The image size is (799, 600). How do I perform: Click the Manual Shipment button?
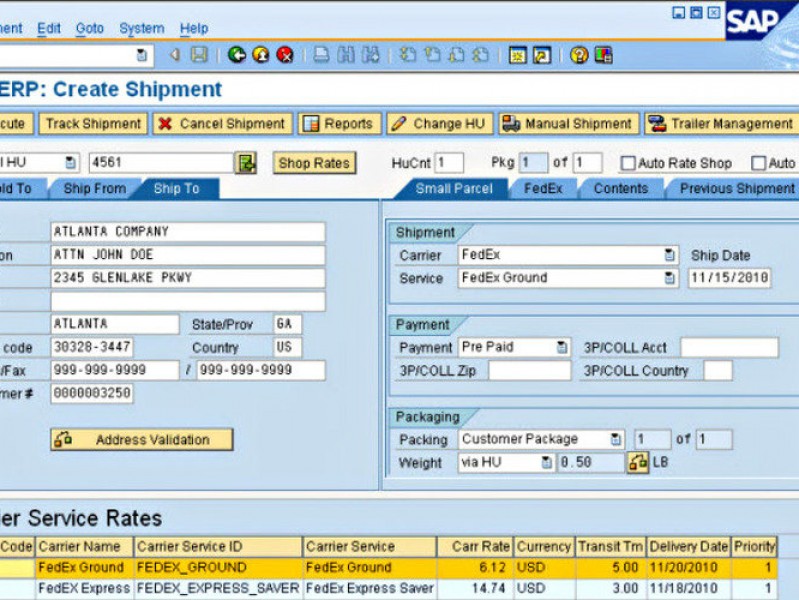tap(569, 124)
